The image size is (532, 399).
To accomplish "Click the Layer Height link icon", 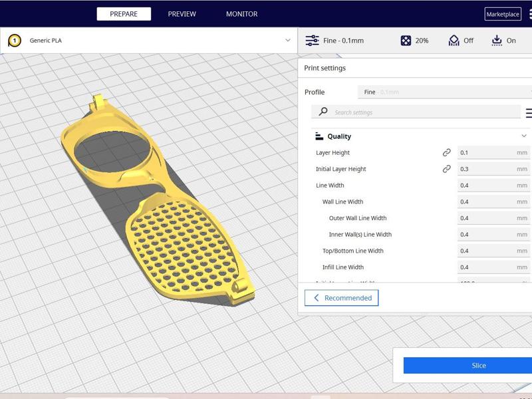I will (x=446, y=153).
